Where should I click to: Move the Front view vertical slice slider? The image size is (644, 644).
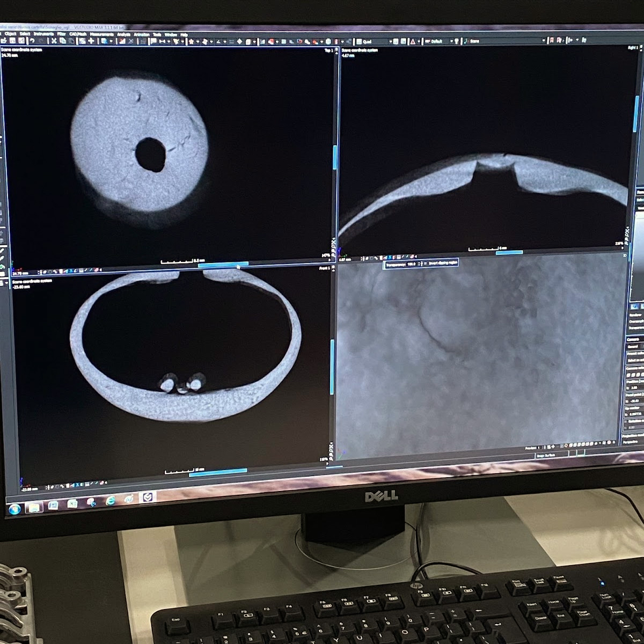pyautogui.click(x=332, y=368)
